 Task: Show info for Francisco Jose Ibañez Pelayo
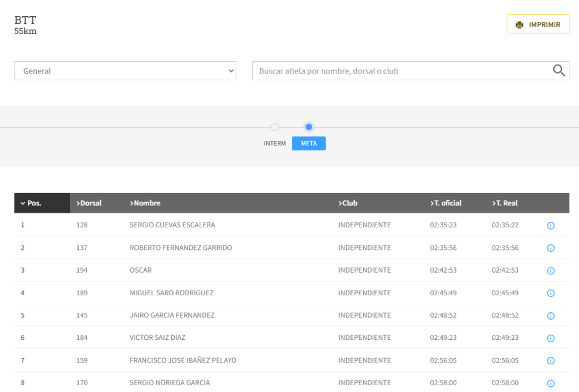click(551, 361)
